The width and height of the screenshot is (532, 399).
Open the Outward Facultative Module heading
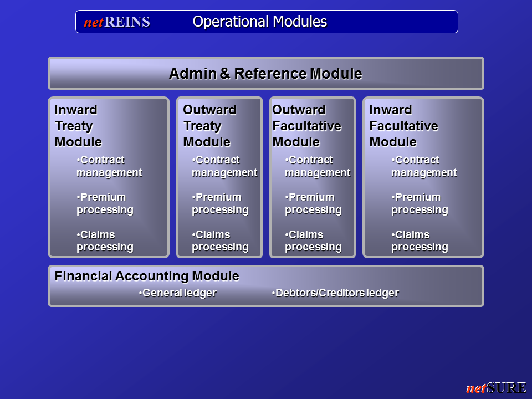pos(306,126)
